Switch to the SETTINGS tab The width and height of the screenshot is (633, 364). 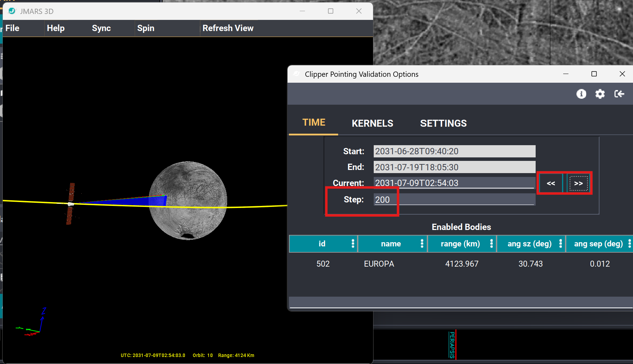[x=443, y=123]
